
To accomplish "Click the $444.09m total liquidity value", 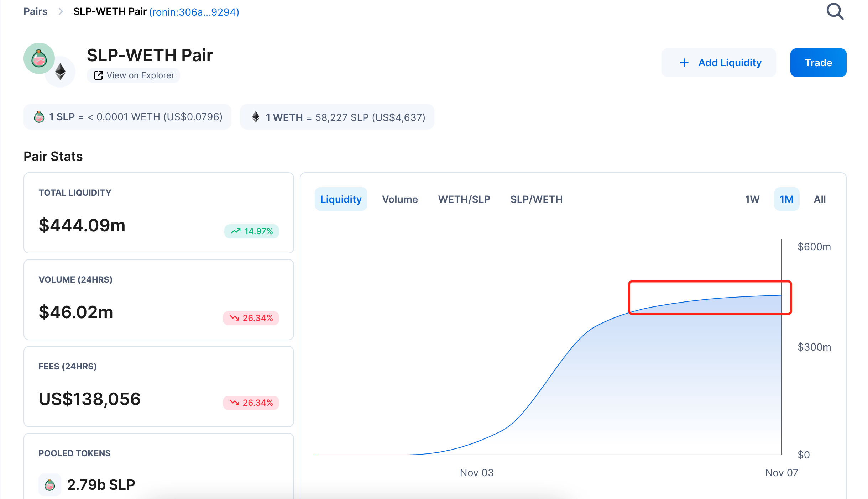I will (x=82, y=225).
